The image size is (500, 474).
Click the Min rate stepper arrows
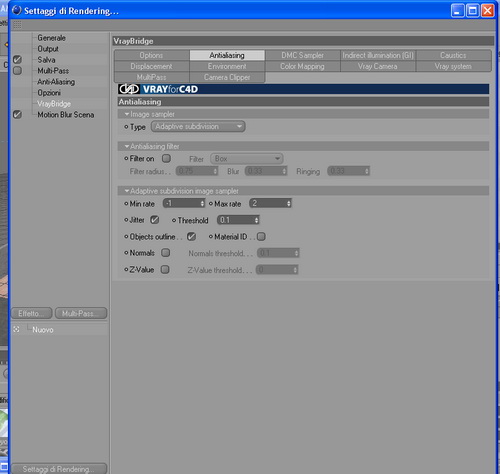(202, 203)
